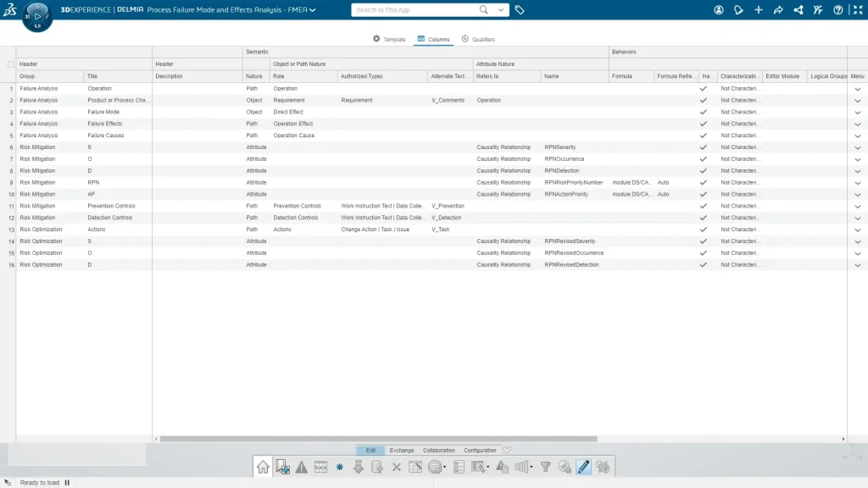Click the Search in This App field
The width and height of the screenshot is (868, 488).
(415, 10)
